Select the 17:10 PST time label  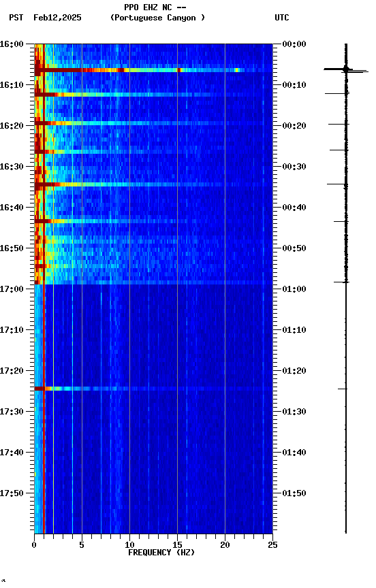[12, 330]
